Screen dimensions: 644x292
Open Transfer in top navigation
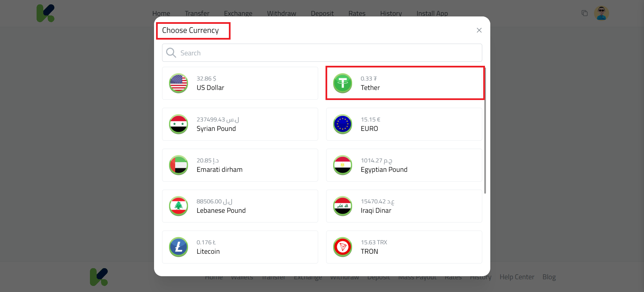click(197, 13)
